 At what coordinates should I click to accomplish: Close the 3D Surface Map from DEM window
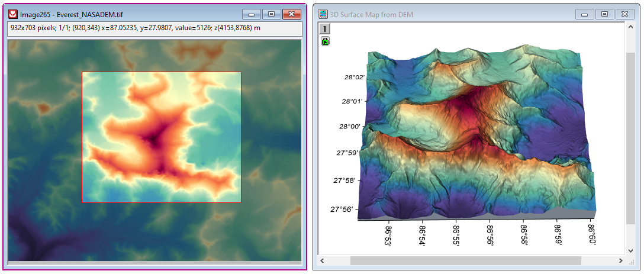(624, 14)
